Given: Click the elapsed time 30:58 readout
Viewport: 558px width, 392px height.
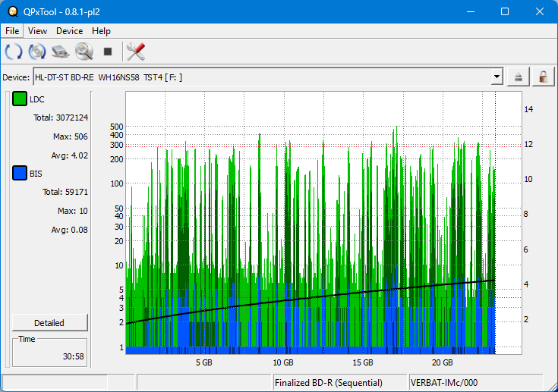Looking at the screenshot, I should 74,356.
